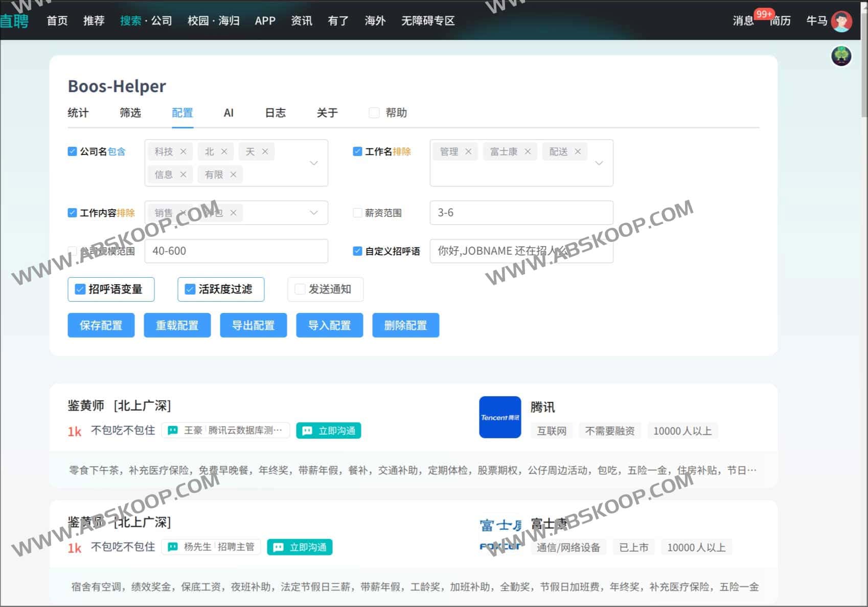Click the Tencent company logo

click(499, 417)
